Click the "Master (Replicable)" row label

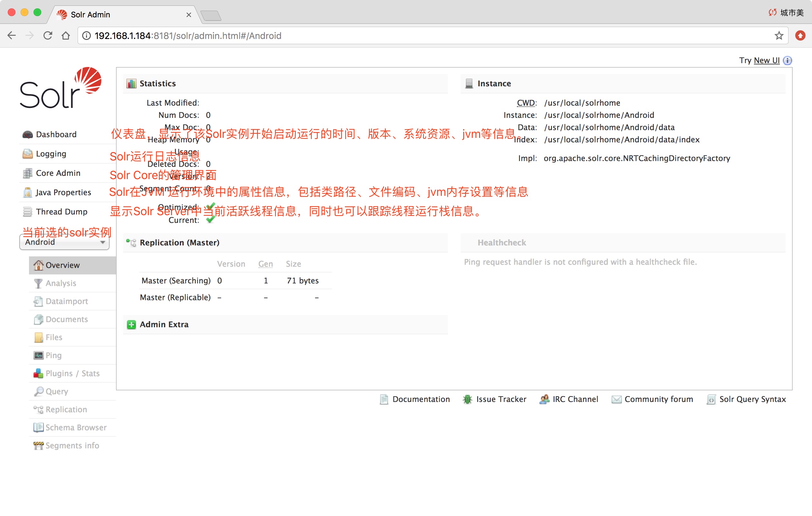(175, 297)
